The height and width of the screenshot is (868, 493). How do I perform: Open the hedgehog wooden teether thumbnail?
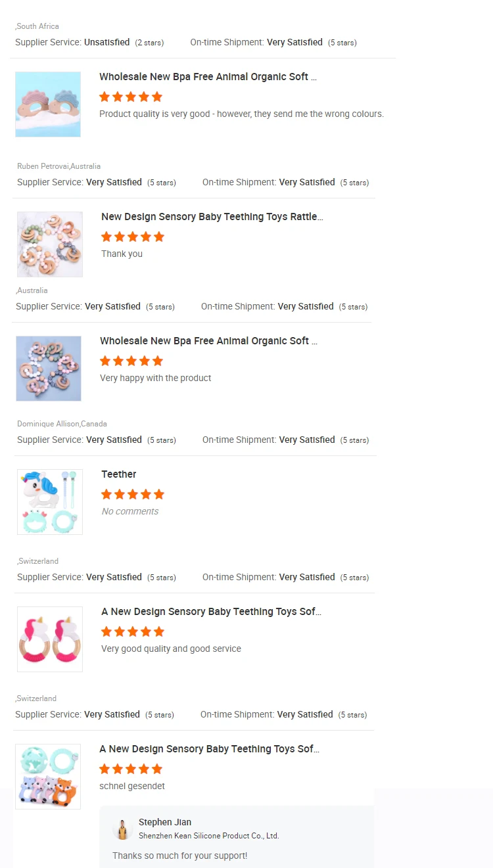pos(48,104)
